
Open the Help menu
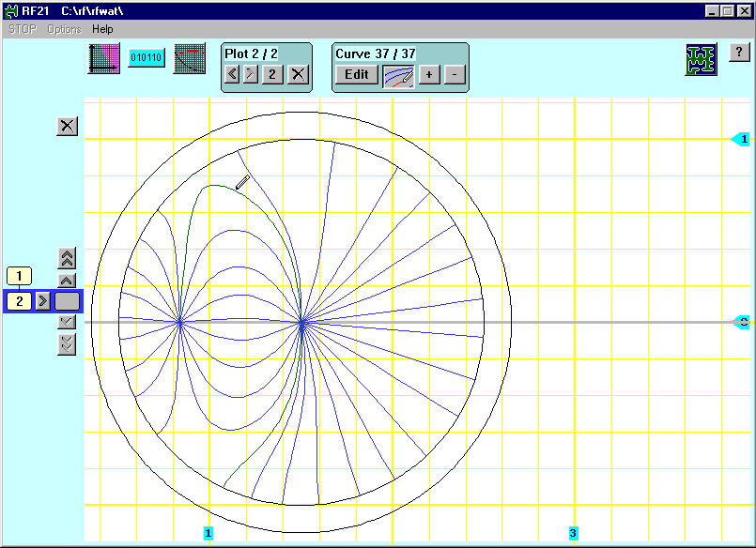pyautogui.click(x=102, y=29)
